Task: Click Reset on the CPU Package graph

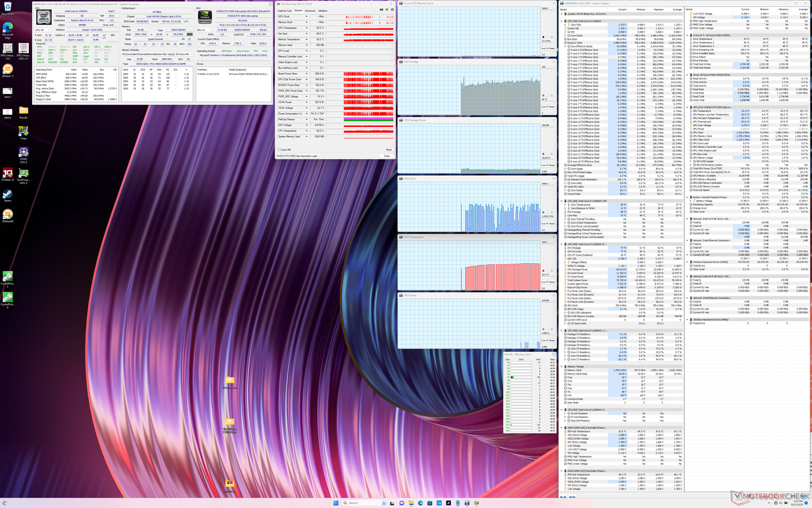Action: pyautogui.click(x=552, y=107)
